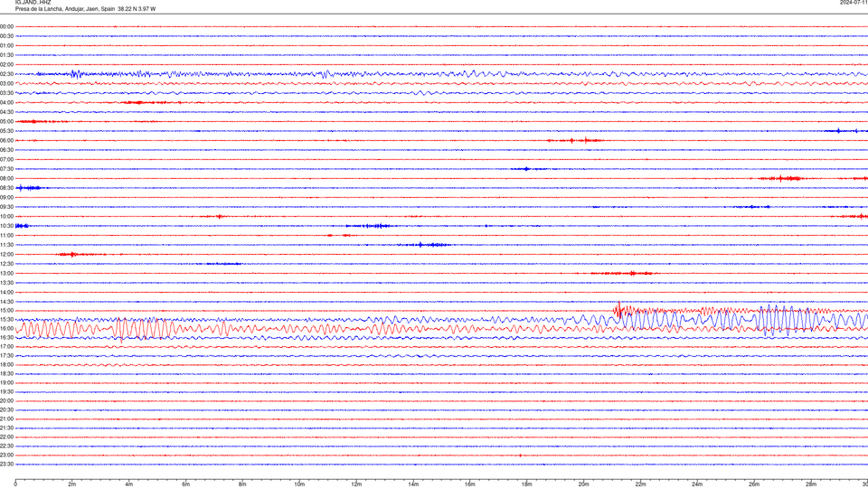868x488 pixels.
Task: Click the 23:30 time label
Action: coord(6,465)
